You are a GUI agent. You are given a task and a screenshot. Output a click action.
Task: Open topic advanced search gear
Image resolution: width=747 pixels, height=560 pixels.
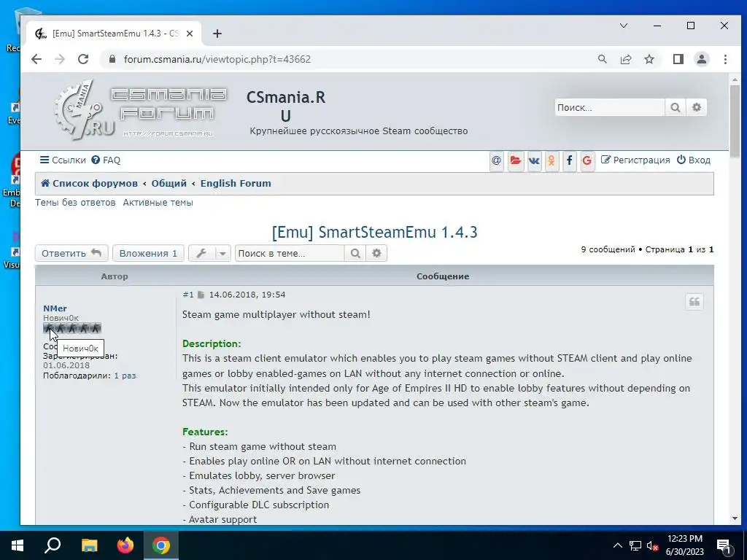[376, 253]
